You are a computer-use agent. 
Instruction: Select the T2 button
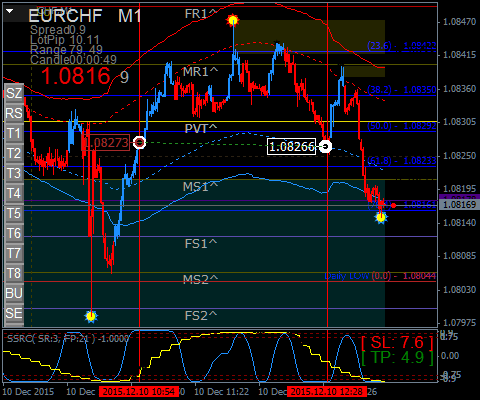click(x=14, y=153)
